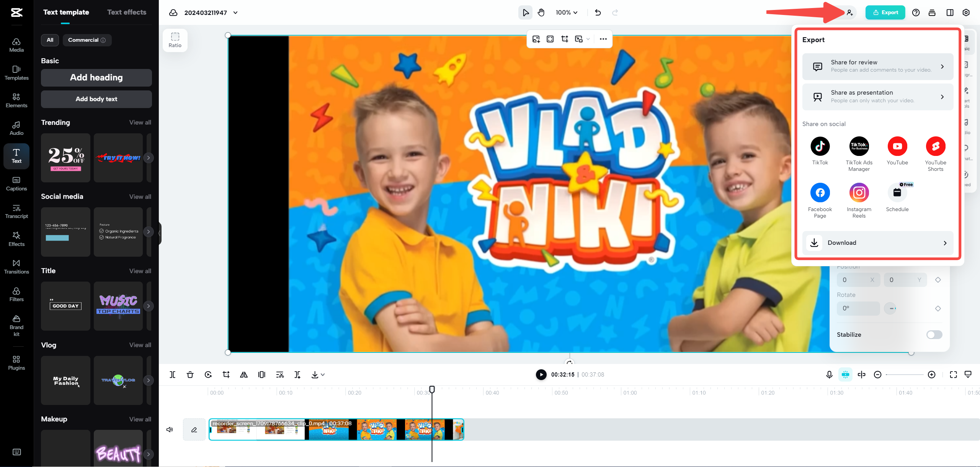
Task: Switch to the Transitions panel
Action: point(16,267)
